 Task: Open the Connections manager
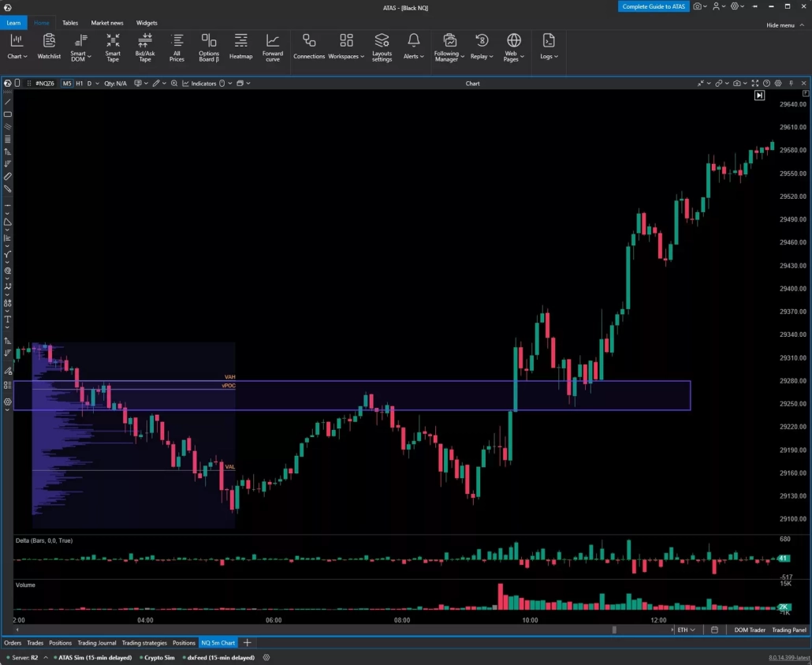point(309,47)
